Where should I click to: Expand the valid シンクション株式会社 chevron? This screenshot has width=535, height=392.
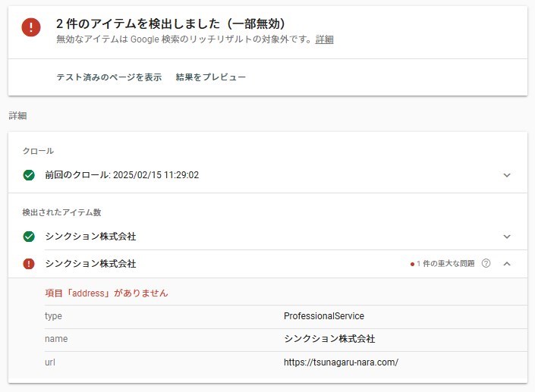[507, 237]
